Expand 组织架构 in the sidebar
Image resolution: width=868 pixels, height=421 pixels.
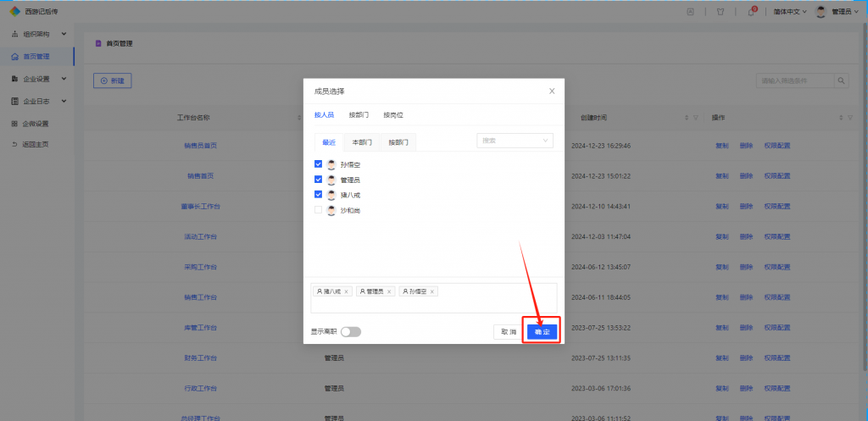coord(39,34)
